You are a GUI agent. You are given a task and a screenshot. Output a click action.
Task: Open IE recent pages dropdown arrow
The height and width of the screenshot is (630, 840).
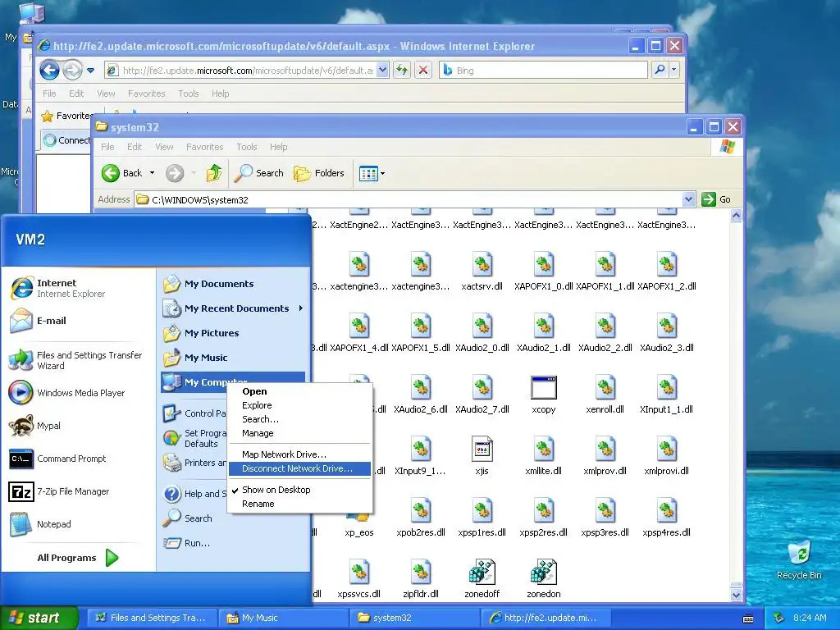[90, 71]
